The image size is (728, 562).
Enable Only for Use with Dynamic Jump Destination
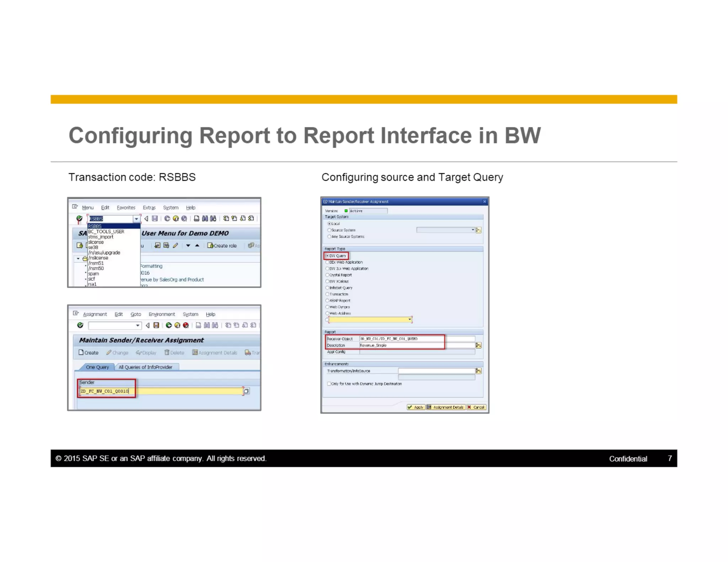329,384
